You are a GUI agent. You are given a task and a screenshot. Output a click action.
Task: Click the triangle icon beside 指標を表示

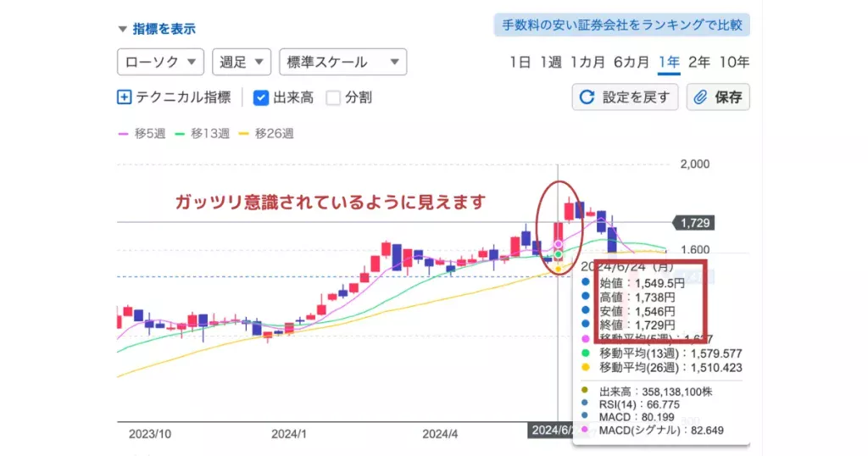(x=122, y=29)
